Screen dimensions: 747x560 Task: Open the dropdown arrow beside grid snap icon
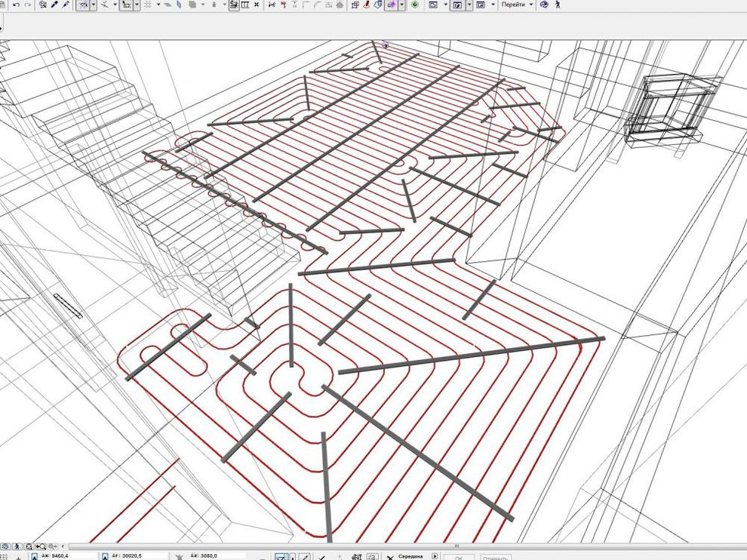tap(157, 5)
